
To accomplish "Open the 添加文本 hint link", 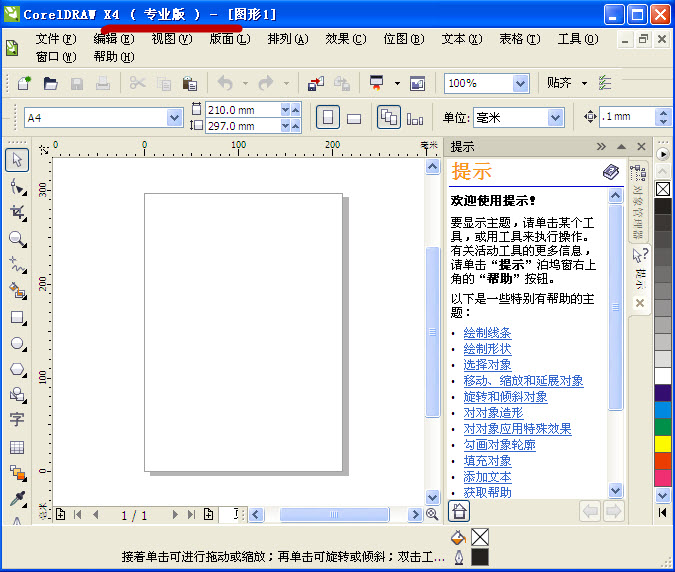I will (487, 477).
